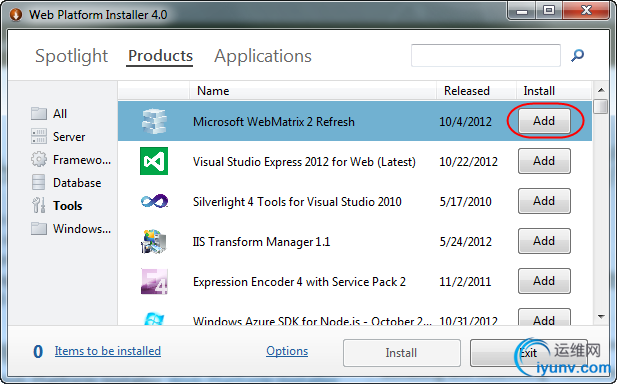
Task: Click the Visual Studio Express 2012 icon
Action: tap(154, 161)
